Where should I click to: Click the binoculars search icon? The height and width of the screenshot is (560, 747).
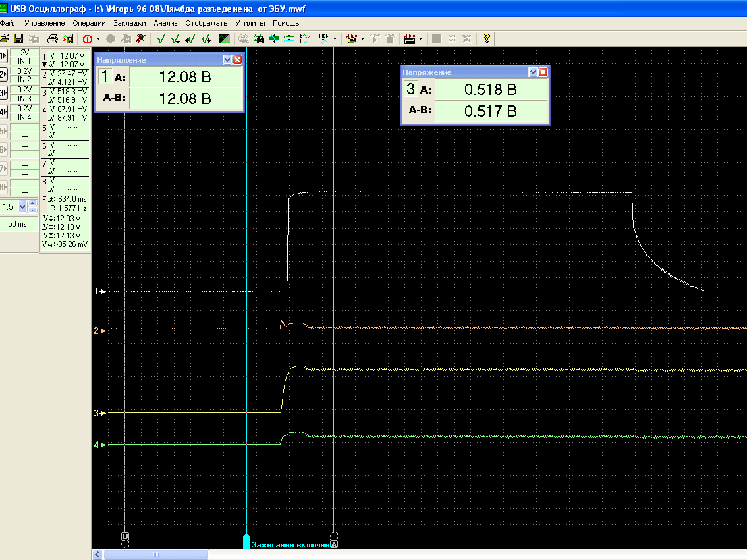coord(259,39)
